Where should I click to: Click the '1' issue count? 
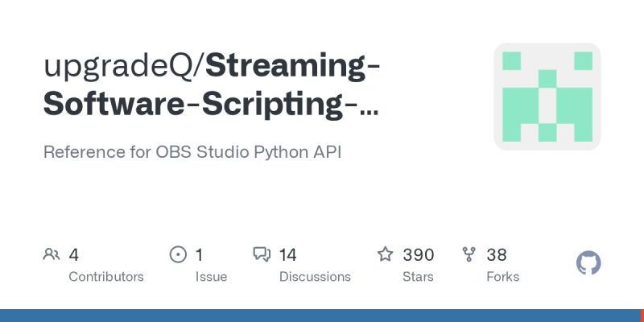pos(199,255)
